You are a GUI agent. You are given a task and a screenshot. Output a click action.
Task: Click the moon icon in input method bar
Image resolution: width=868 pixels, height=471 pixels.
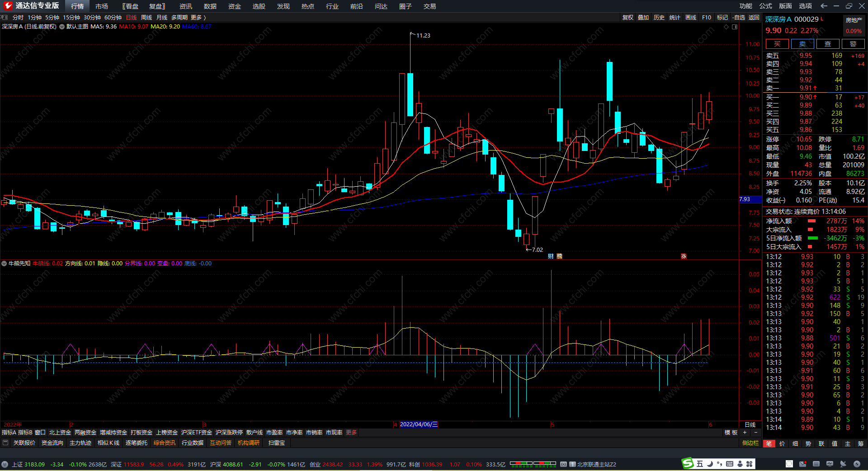pos(710,464)
